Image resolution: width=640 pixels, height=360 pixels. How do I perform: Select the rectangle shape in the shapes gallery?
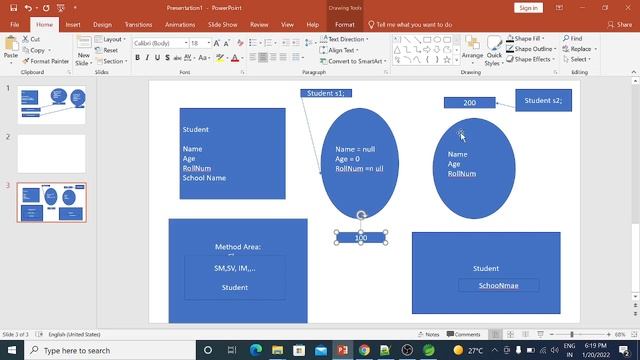(427, 40)
